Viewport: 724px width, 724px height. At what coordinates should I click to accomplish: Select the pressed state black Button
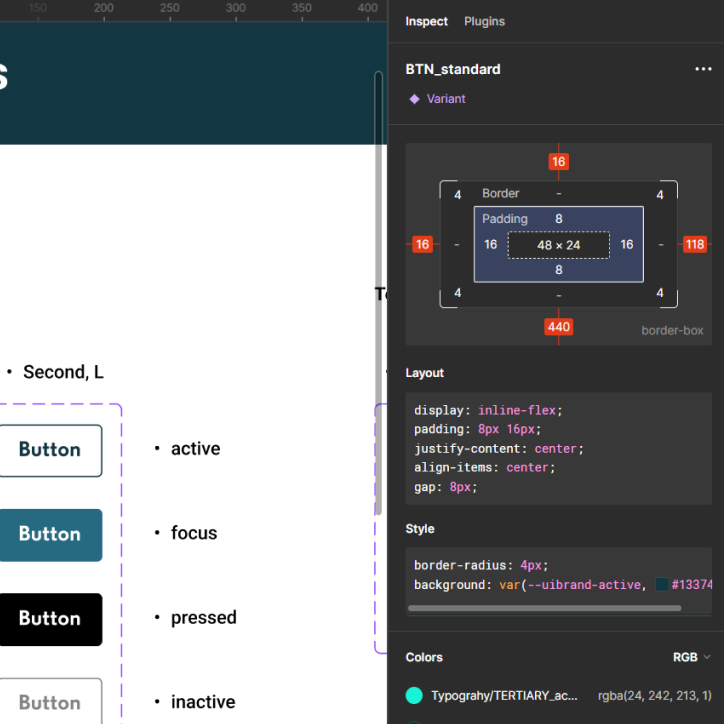point(50,620)
